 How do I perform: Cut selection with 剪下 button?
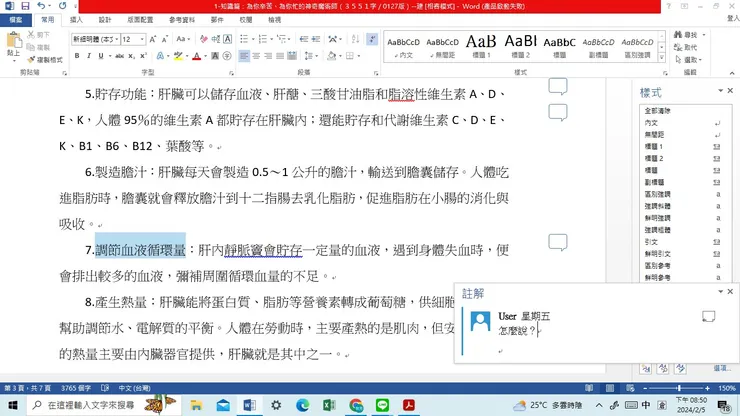38,35
